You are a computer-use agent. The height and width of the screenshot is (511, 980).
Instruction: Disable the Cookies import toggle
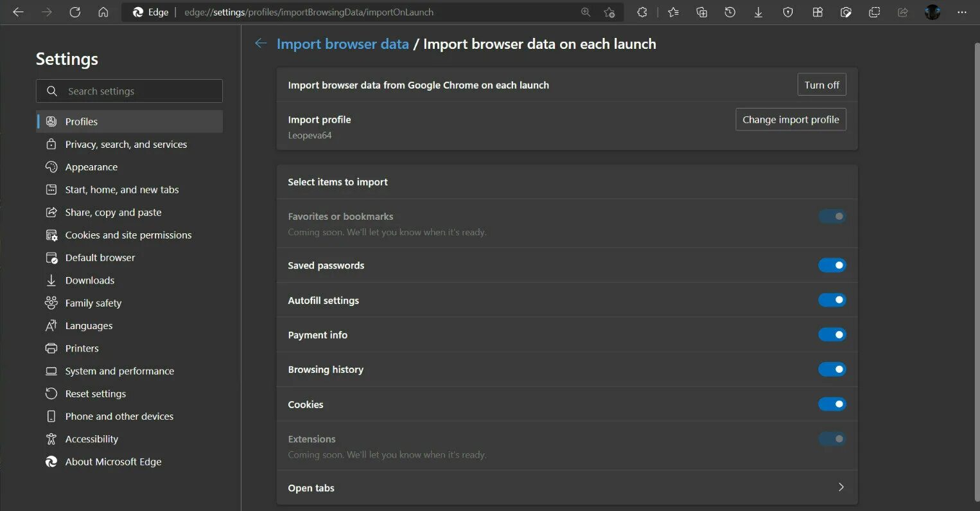point(832,404)
